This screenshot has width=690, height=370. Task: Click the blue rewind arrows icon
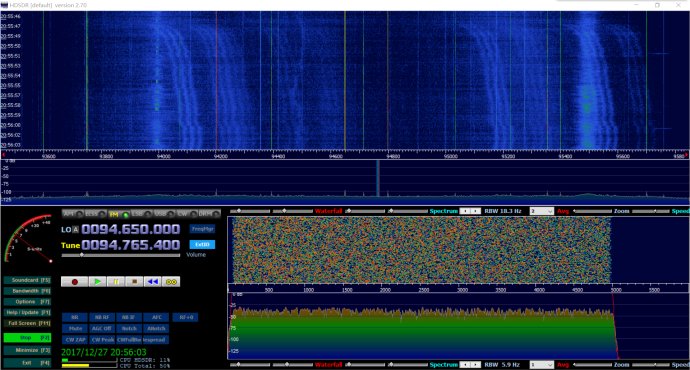pyautogui.click(x=153, y=282)
